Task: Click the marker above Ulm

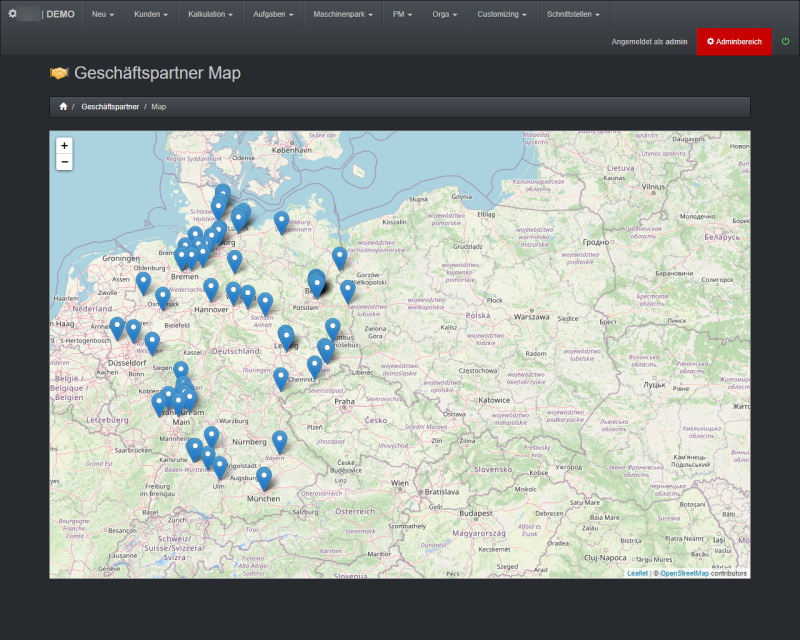Action: (x=219, y=467)
